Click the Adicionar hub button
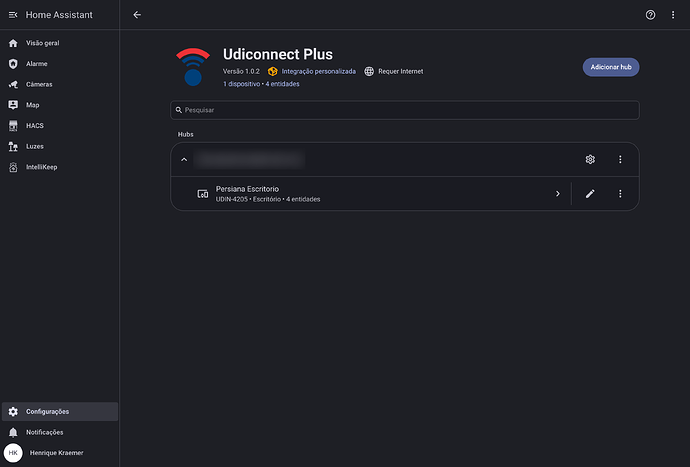This screenshot has height=467, width=690. (611, 67)
